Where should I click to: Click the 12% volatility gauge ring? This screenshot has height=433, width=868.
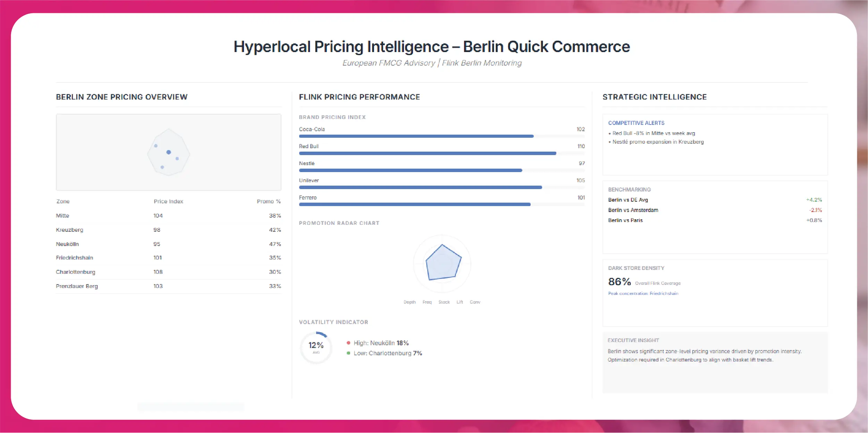tap(316, 348)
